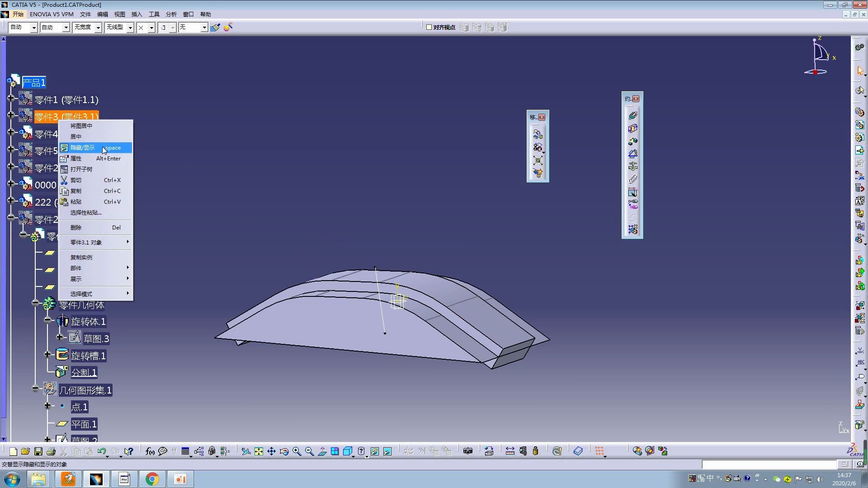868x488 pixels.
Task: Collapse the 零件几何体 tree node
Action: [36, 303]
